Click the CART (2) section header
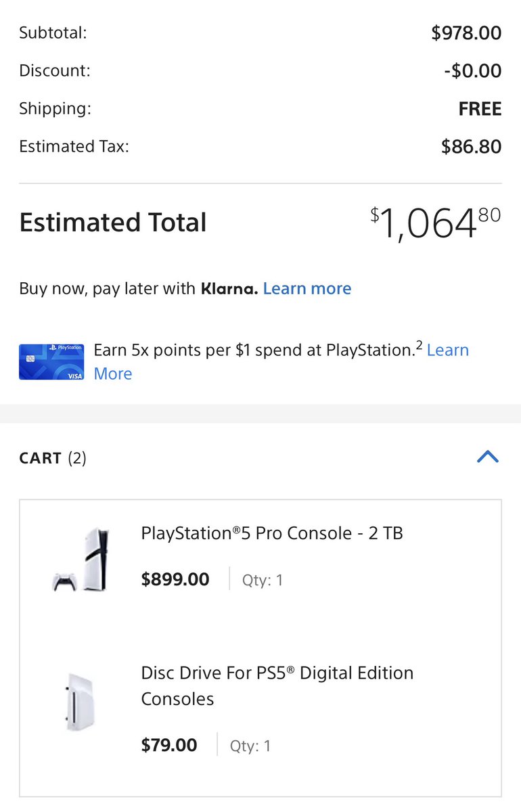Screen dimensions: 521x812 point(53,458)
